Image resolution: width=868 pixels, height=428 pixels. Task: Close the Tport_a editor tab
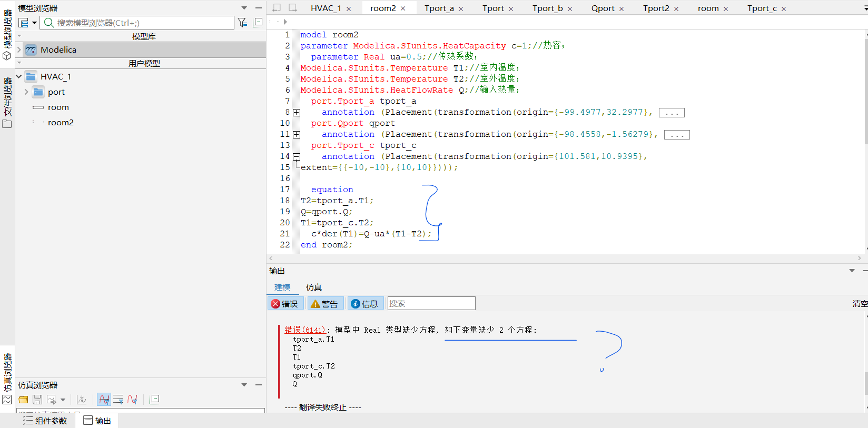point(461,8)
